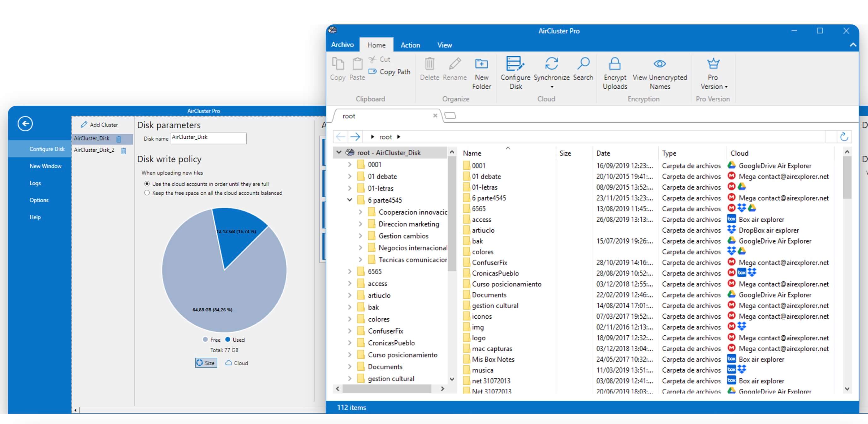Click path arrow after root in breadcrumb

coord(399,137)
